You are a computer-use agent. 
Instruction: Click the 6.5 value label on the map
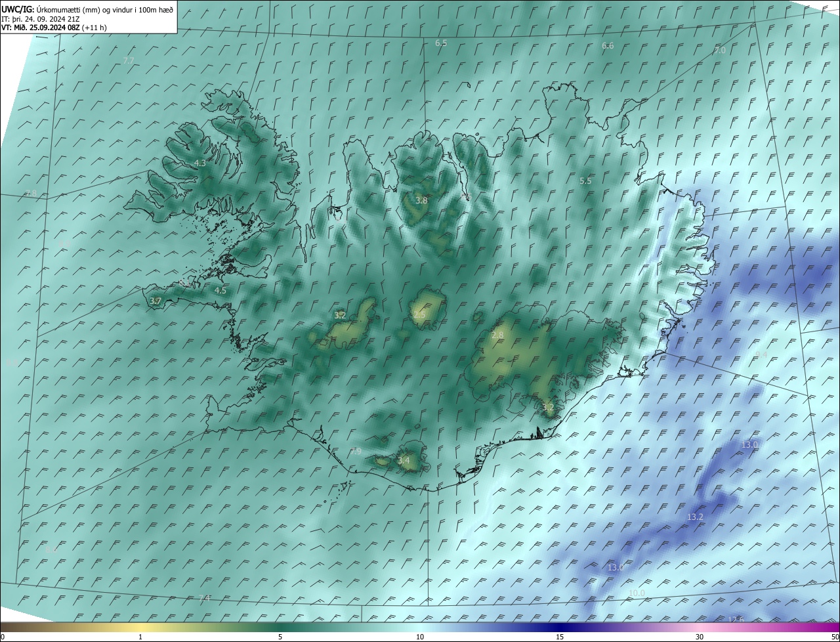[441, 43]
